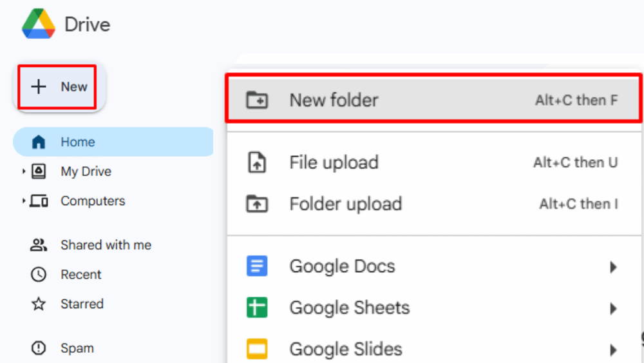
Task: Click the Home house icon
Action: pos(39,142)
